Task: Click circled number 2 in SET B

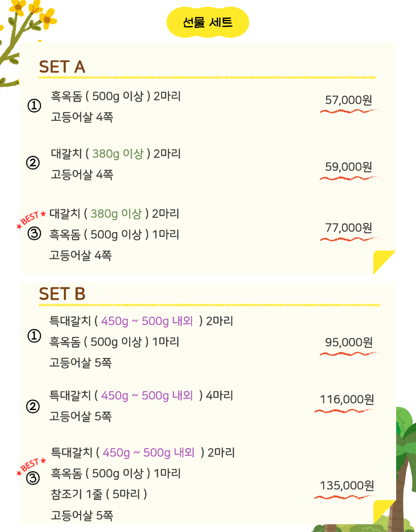Action: click(33, 407)
